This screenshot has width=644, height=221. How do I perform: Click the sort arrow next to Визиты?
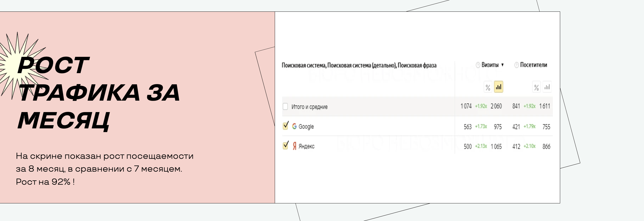502,65
